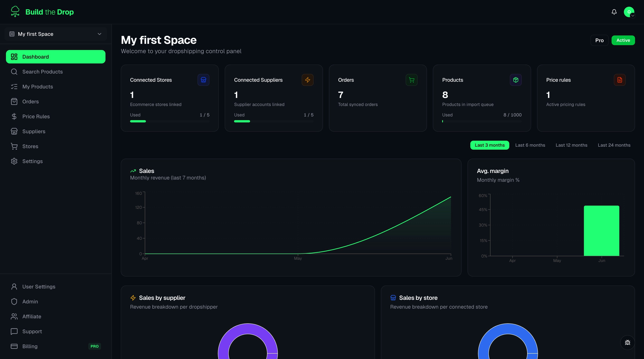Click the Orders bag icon in sidebar
The width and height of the screenshot is (644, 359).
click(14, 101)
